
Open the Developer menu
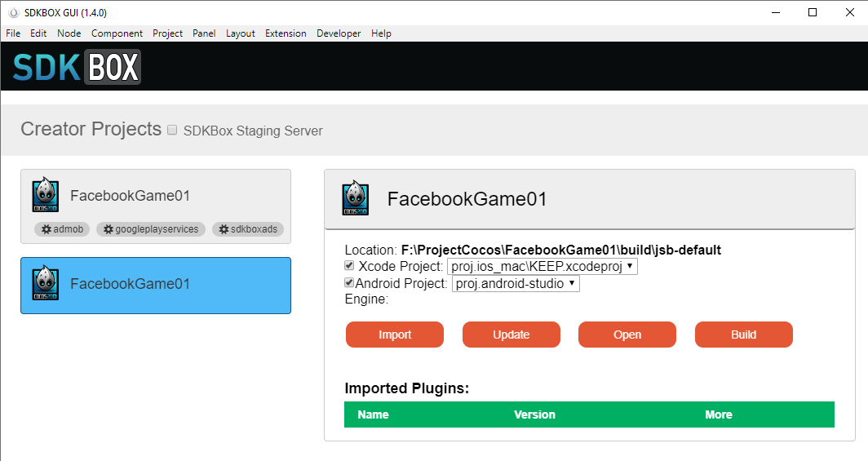[339, 33]
